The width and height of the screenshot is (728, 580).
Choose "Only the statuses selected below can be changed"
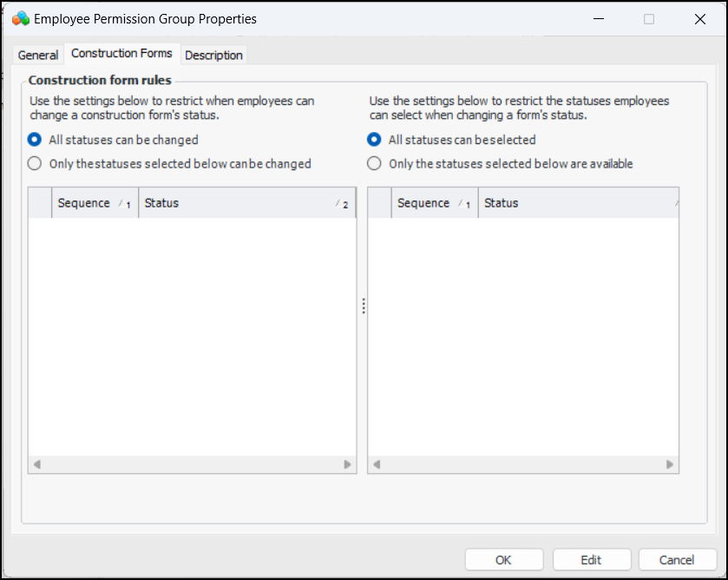pyautogui.click(x=35, y=163)
